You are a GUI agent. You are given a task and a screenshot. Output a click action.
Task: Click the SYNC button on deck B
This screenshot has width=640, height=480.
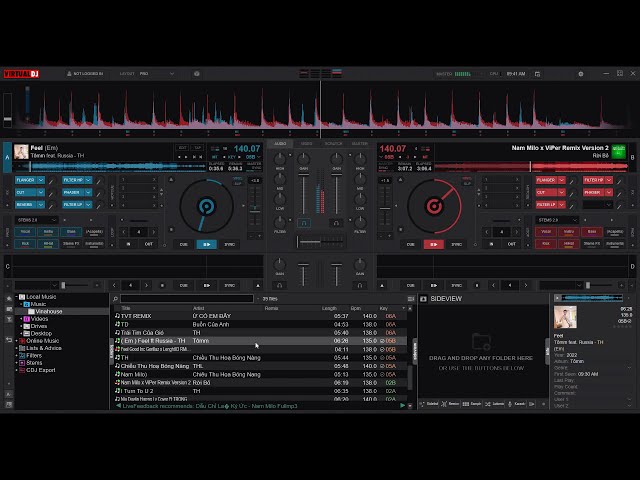point(456,244)
